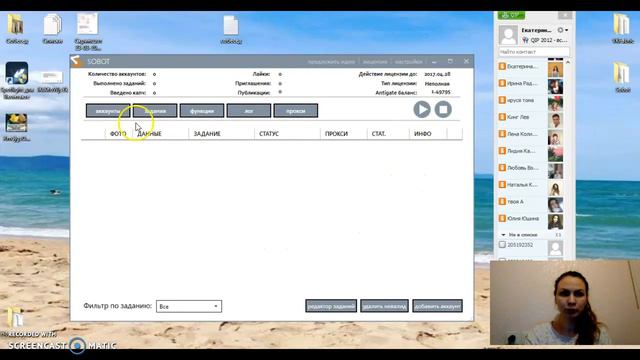The image size is (640, 360).
Task: Click the Неполная license type value
Action: coord(437,83)
